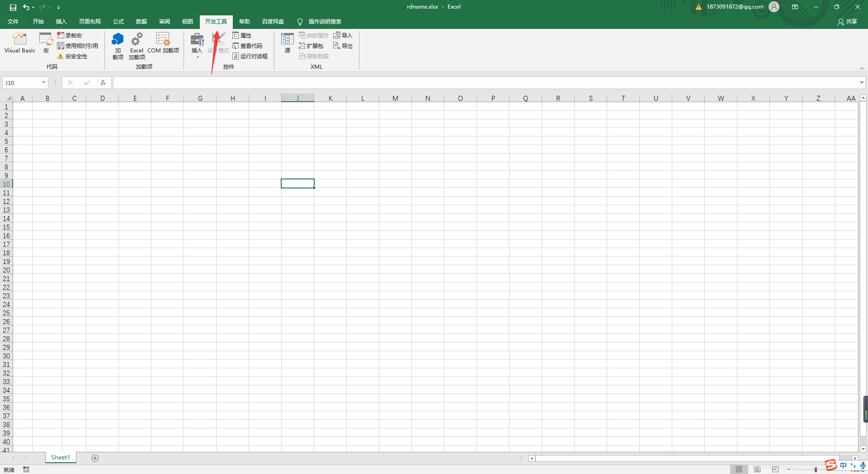Switch to the Help tab
This screenshot has height=474, width=868.
pos(245,22)
